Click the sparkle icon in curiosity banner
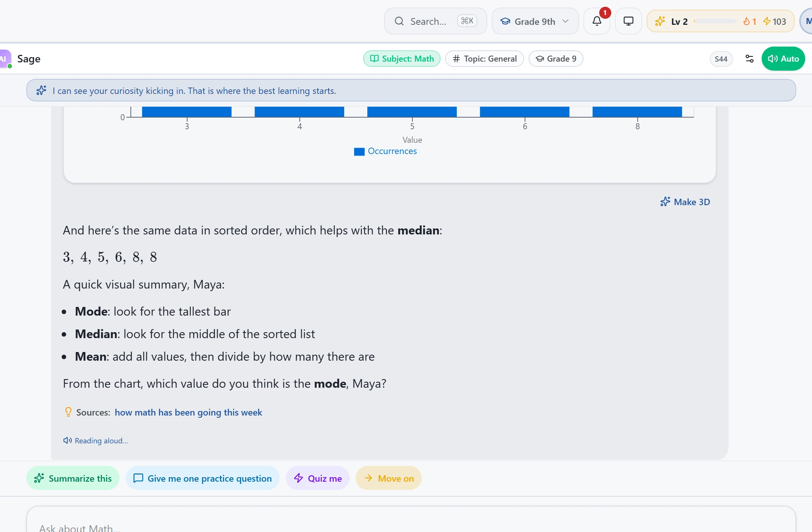Viewport: 812px width, 532px height. pos(41,91)
